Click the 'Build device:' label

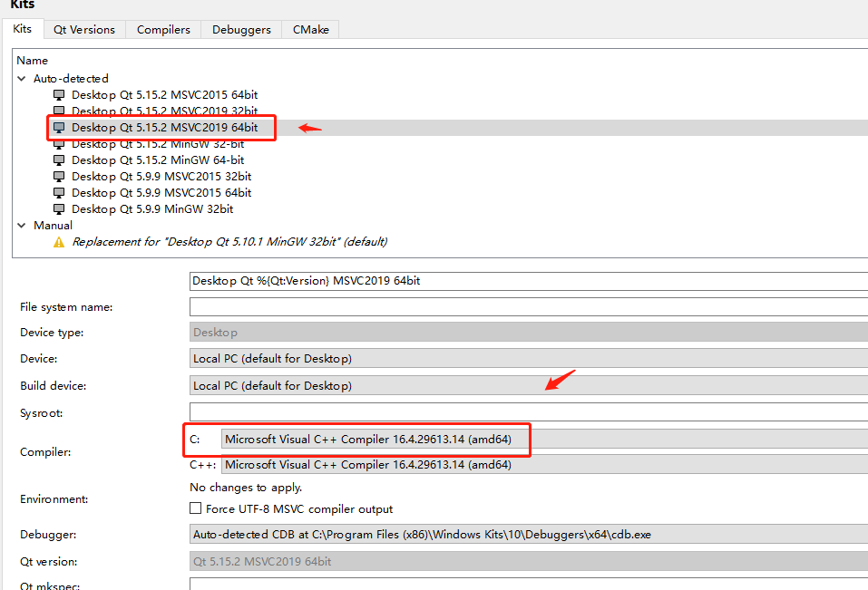tap(54, 386)
